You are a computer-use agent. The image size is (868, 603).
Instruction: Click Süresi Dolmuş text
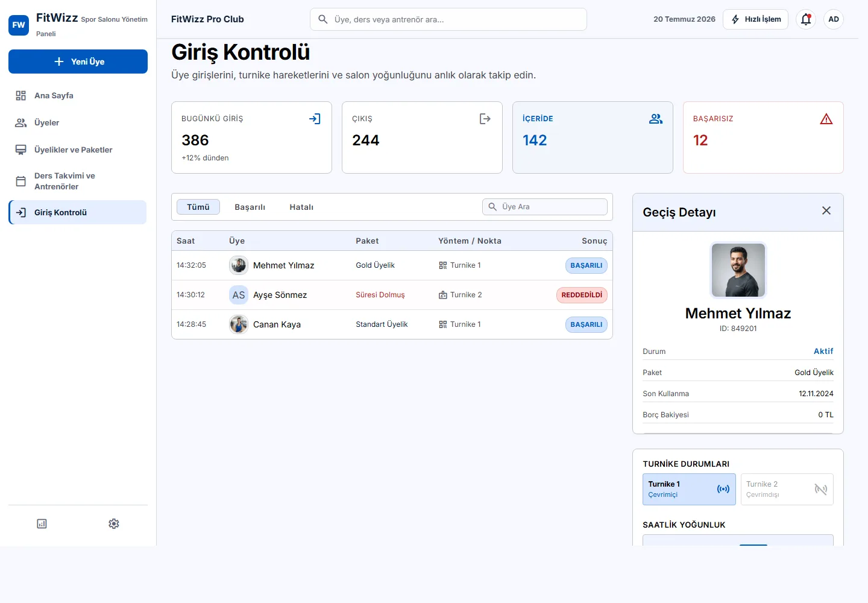click(x=380, y=295)
